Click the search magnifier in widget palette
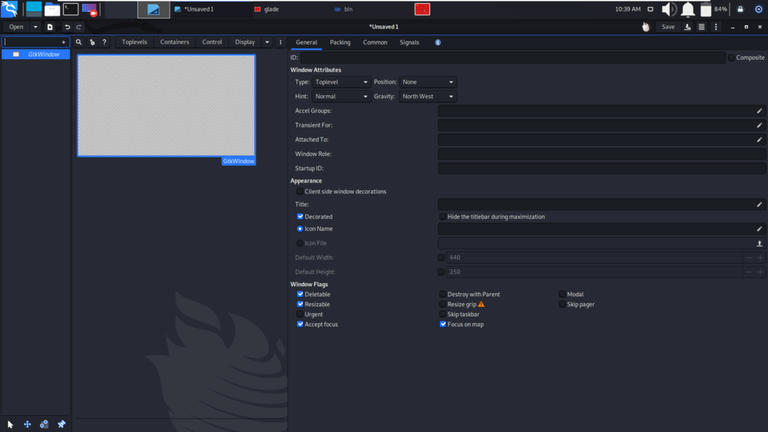The image size is (768, 432). [x=78, y=42]
